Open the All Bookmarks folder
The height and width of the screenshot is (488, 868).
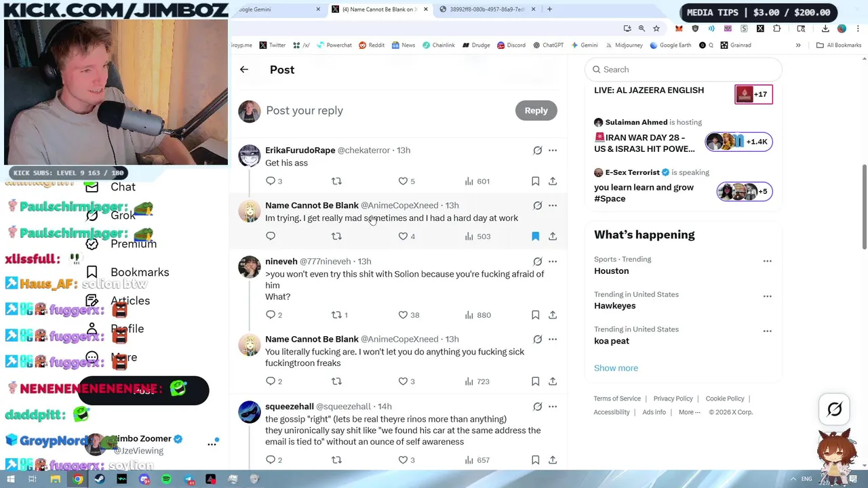tap(839, 45)
